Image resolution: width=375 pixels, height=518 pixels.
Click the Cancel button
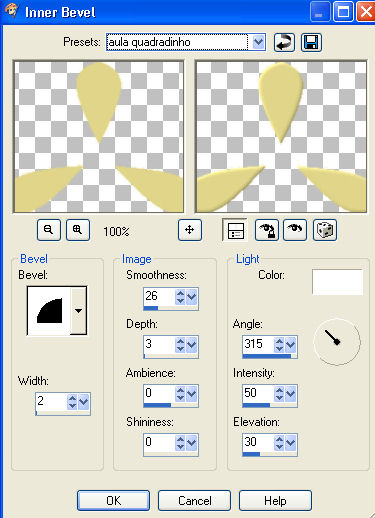[194, 500]
